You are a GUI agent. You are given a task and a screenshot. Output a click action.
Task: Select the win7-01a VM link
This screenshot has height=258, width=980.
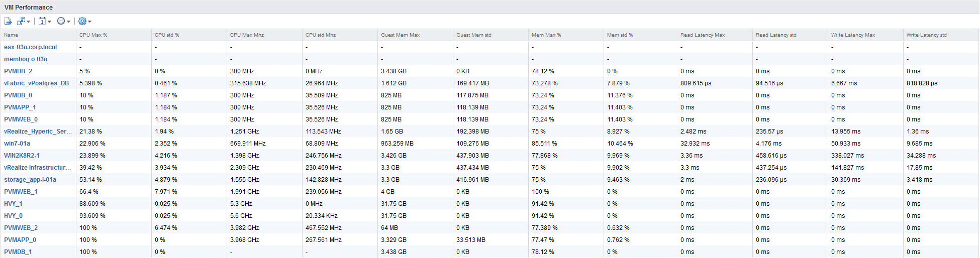(17, 144)
